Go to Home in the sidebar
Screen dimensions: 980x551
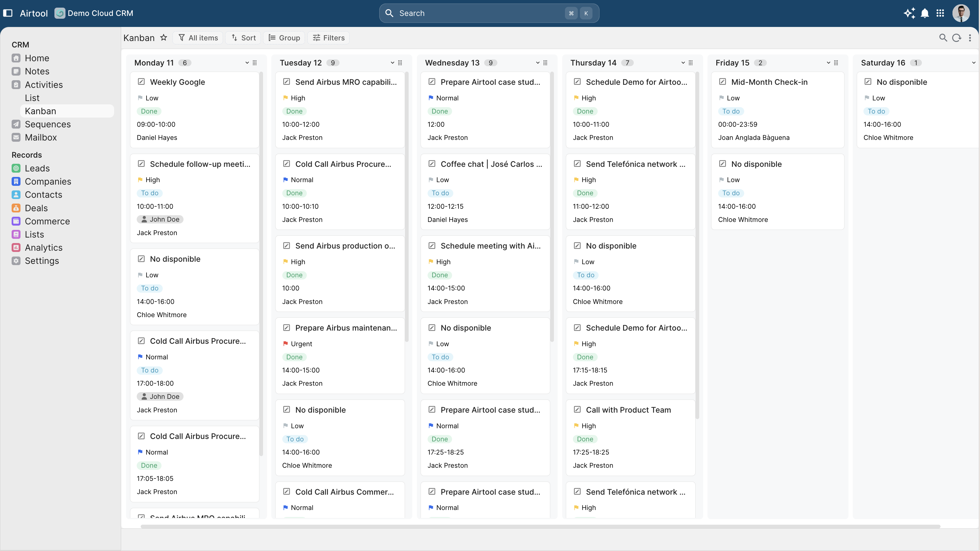pyautogui.click(x=37, y=58)
